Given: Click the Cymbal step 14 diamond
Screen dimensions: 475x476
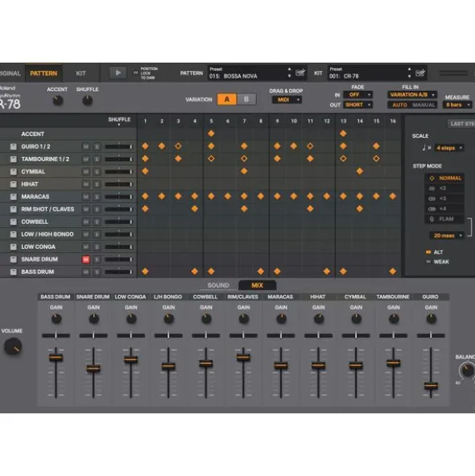Looking at the screenshot, I should click(x=360, y=172).
